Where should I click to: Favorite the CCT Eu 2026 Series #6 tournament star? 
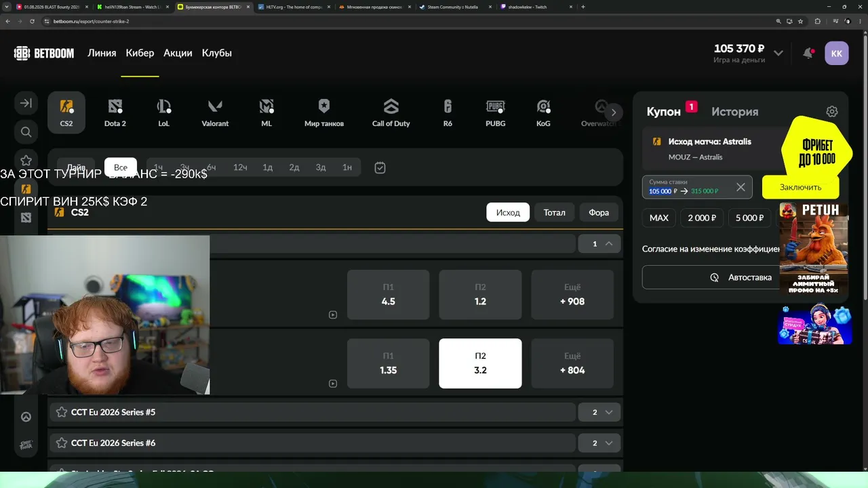[x=62, y=443]
